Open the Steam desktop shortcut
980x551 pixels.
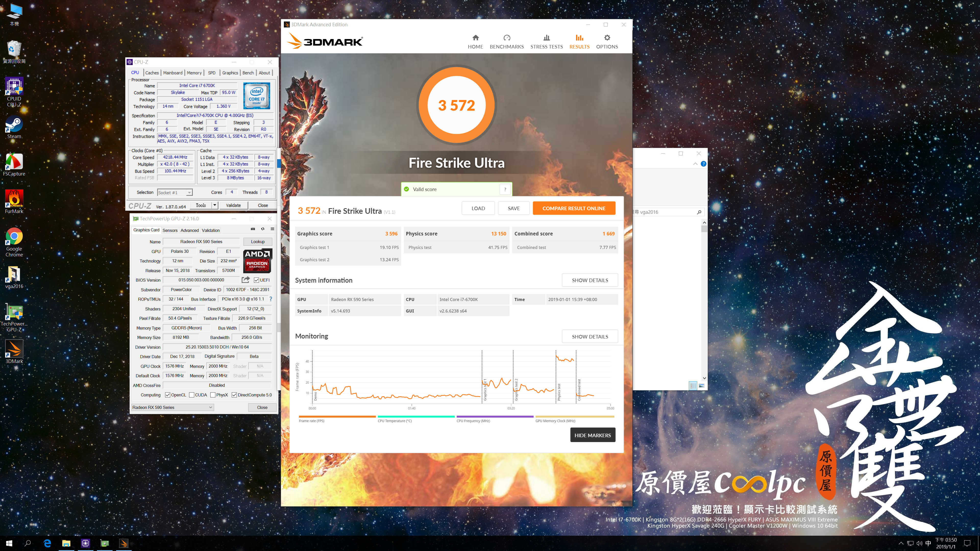click(x=14, y=128)
